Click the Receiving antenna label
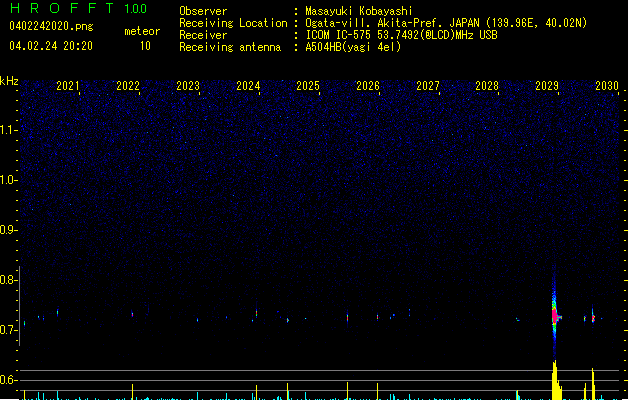The height and width of the screenshot is (400, 629). pos(230,47)
